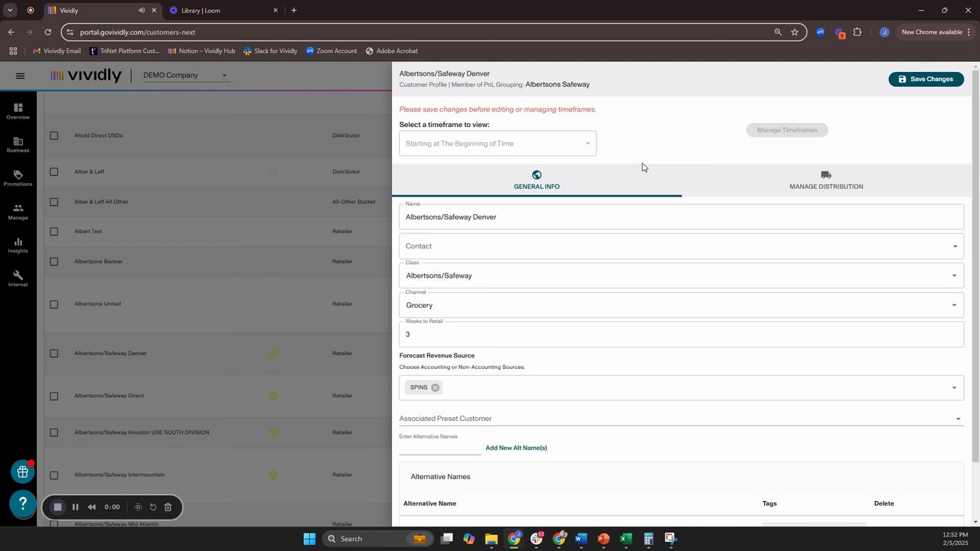Open the timeframe selection dropdown
The height and width of the screenshot is (551, 980).
pos(498,143)
